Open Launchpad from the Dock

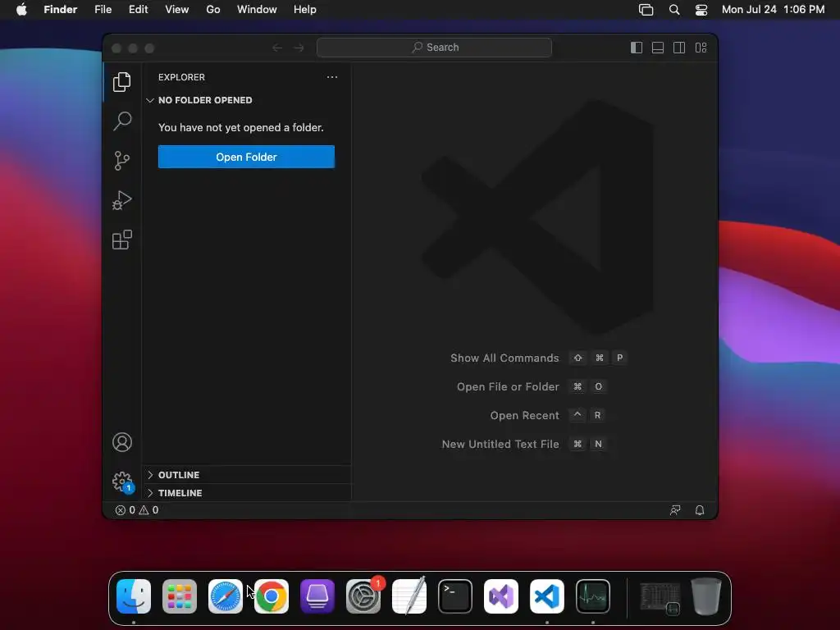click(x=180, y=596)
